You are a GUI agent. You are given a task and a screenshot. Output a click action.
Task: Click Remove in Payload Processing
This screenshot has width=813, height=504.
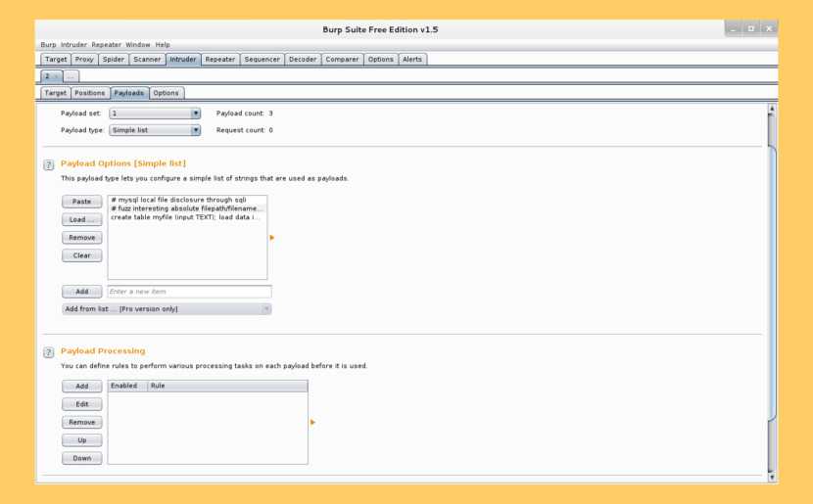click(x=82, y=422)
